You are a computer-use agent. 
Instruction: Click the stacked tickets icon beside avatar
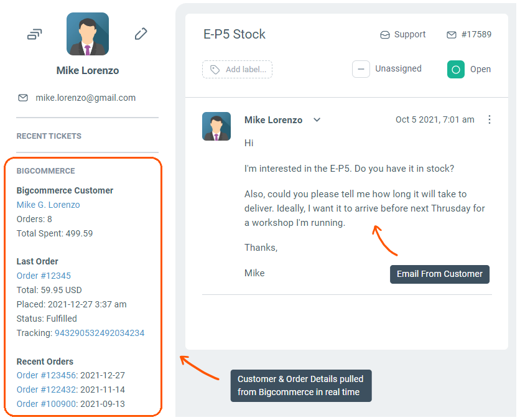(34, 34)
